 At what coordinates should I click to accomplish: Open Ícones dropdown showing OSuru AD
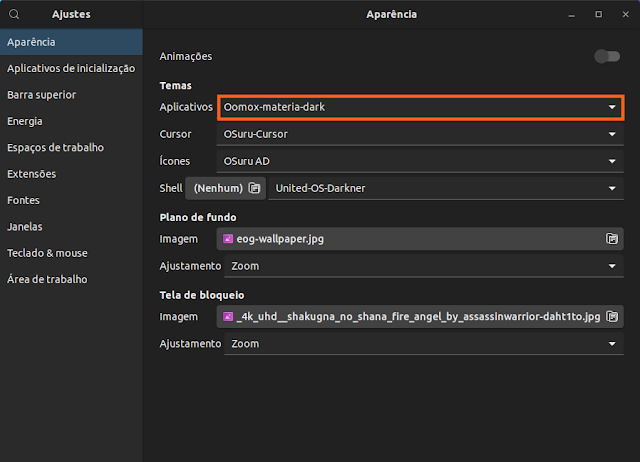pos(420,161)
